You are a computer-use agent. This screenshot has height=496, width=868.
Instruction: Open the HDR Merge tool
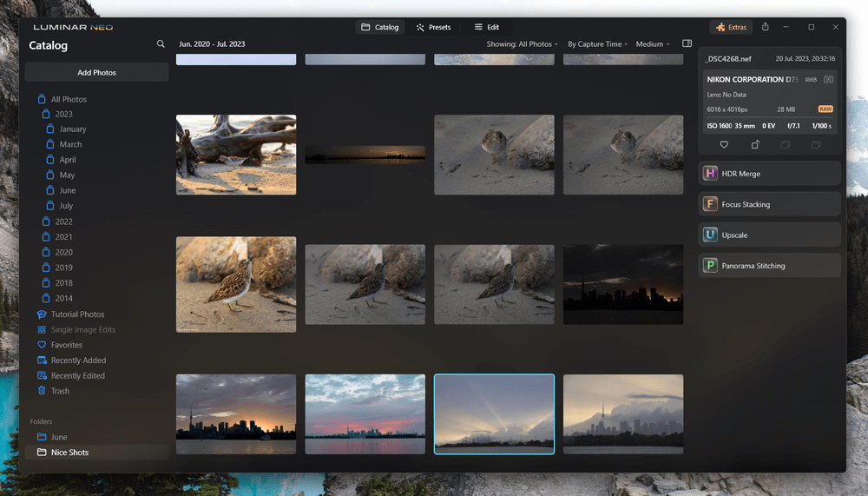click(769, 174)
